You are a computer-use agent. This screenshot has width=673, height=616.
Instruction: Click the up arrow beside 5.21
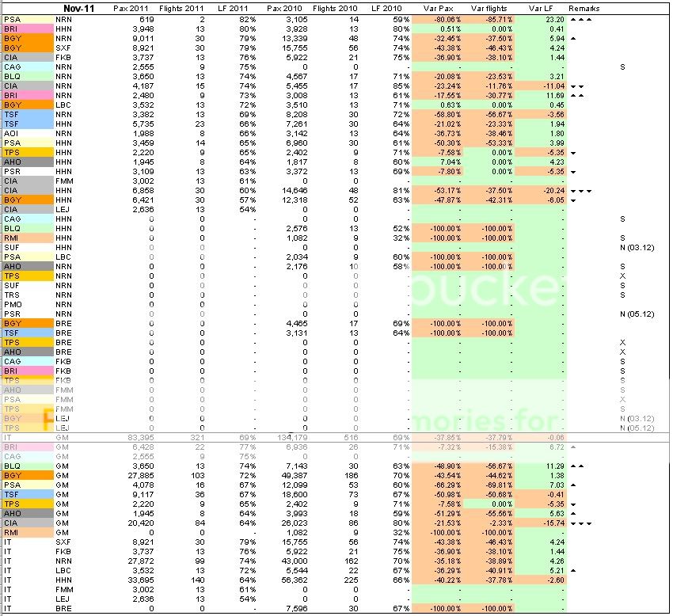pyautogui.click(x=573, y=570)
